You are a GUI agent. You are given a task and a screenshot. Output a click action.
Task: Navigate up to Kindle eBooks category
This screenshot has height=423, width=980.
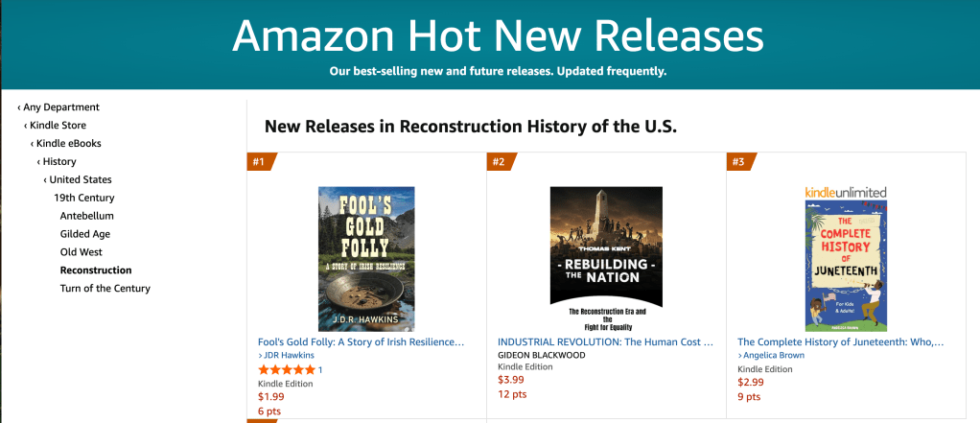click(68, 144)
